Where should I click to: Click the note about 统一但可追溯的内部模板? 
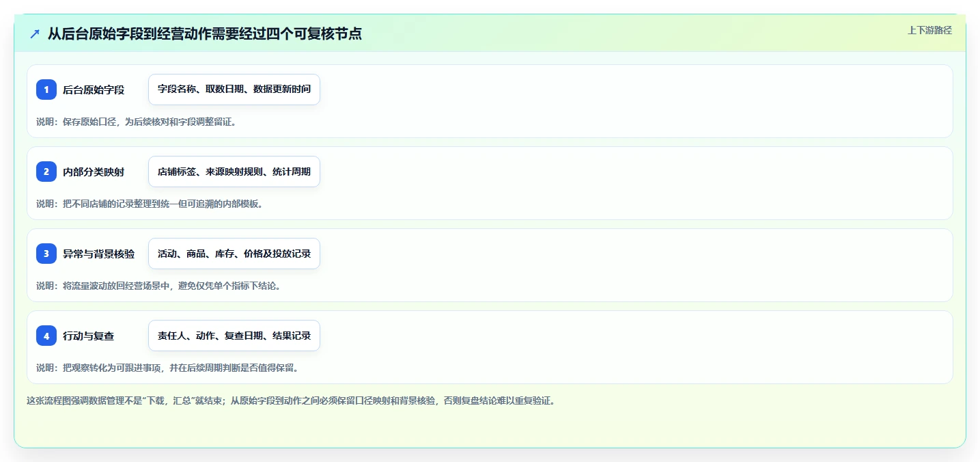[150, 204]
